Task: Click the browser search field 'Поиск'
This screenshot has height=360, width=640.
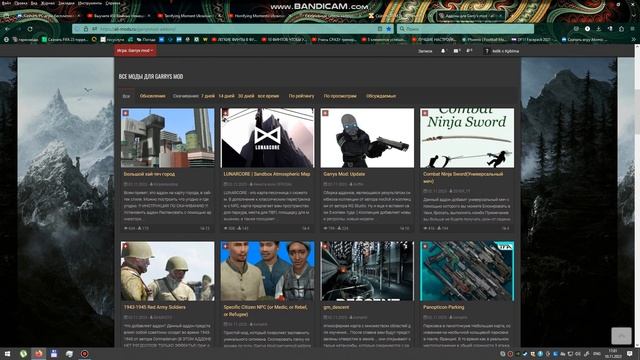Action: (465, 29)
